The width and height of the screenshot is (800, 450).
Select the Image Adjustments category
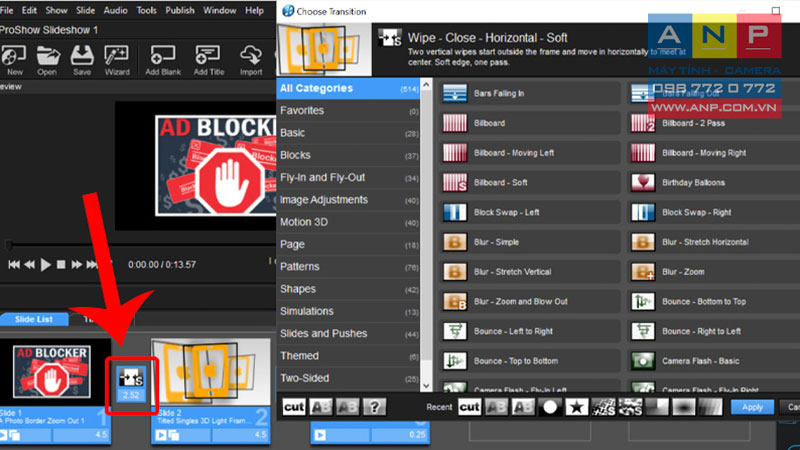click(x=348, y=199)
